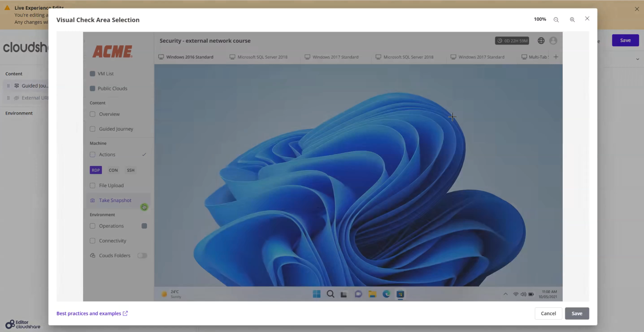Click the volume speaker icon in the tray

pyautogui.click(x=523, y=294)
